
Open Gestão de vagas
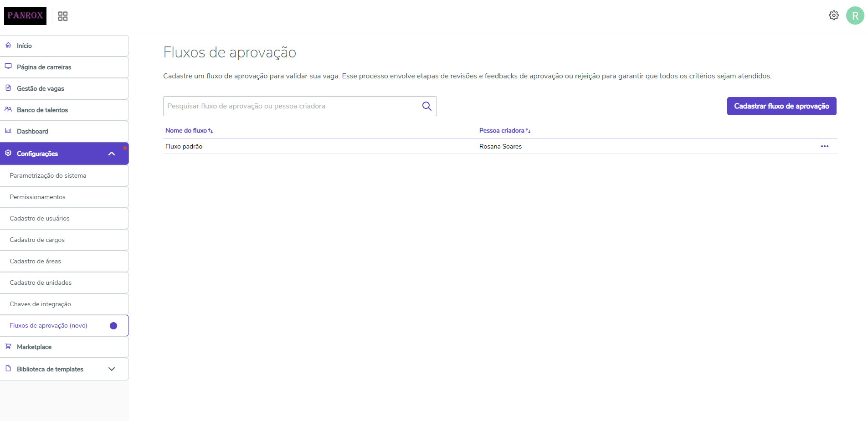(x=64, y=88)
